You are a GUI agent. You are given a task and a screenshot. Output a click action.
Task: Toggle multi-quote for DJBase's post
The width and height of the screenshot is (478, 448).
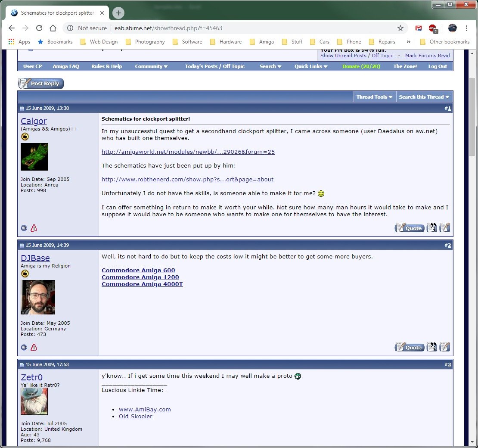pos(431,347)
